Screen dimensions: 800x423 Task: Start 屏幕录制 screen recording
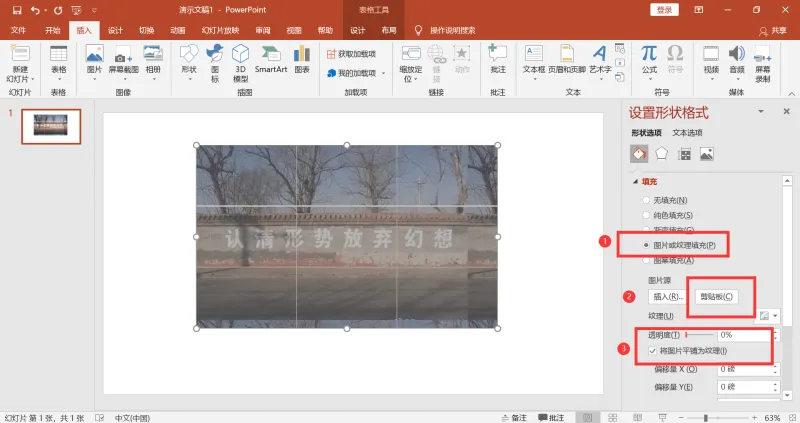pyautogui.click(x=763, y=64)
